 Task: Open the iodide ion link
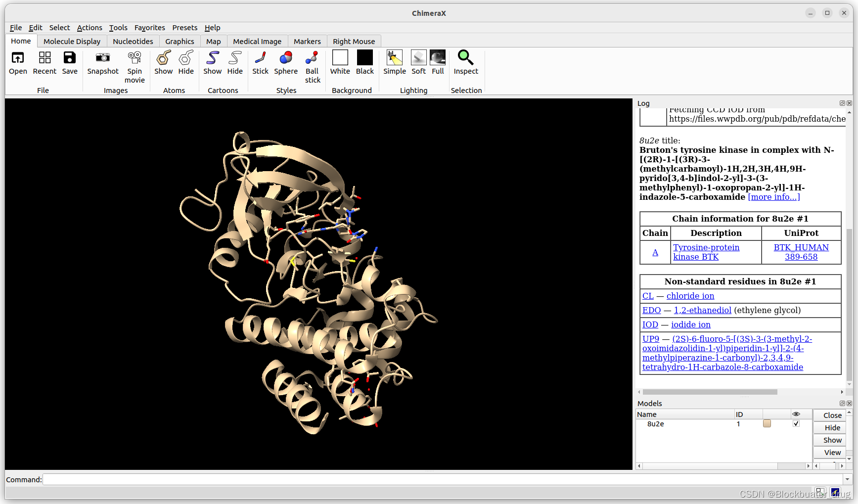point(691,324)
